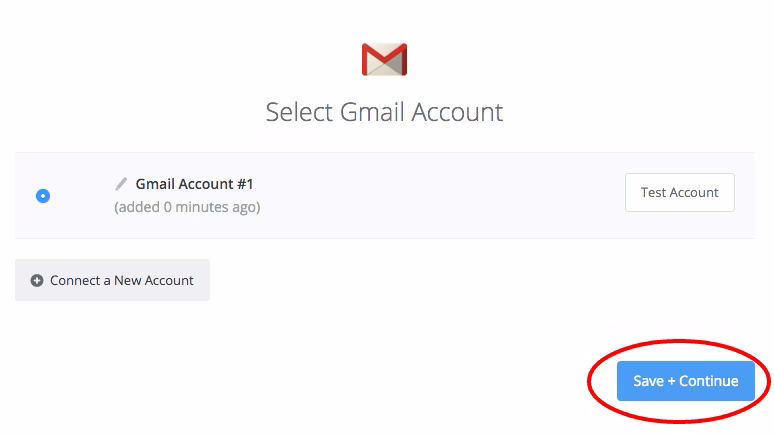Click the account title text Gmail Account #1
774x436 pixels.
(x=194, y=184)
